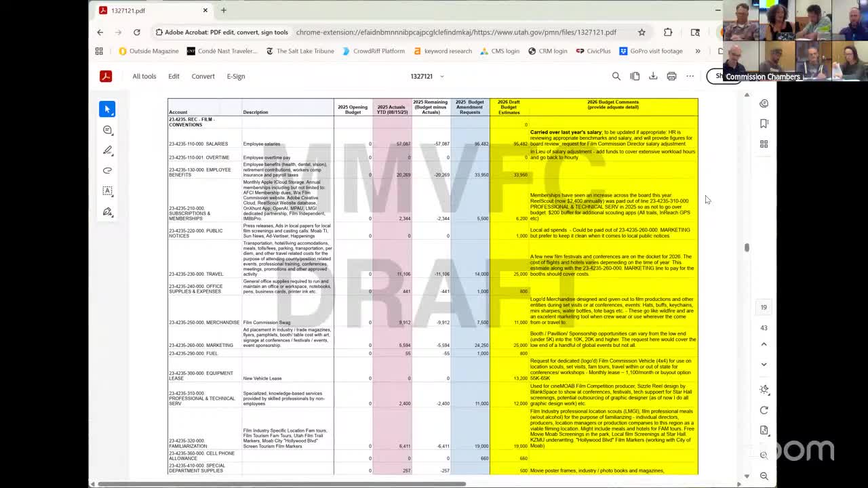Expand the 1327121 file name dropdown

(441, 77)
